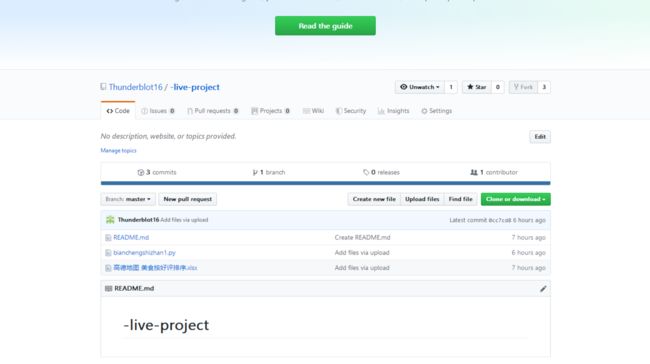650x364 pixels.
Task: Click the README.md header list icon
Action: (x=108, y=289)
